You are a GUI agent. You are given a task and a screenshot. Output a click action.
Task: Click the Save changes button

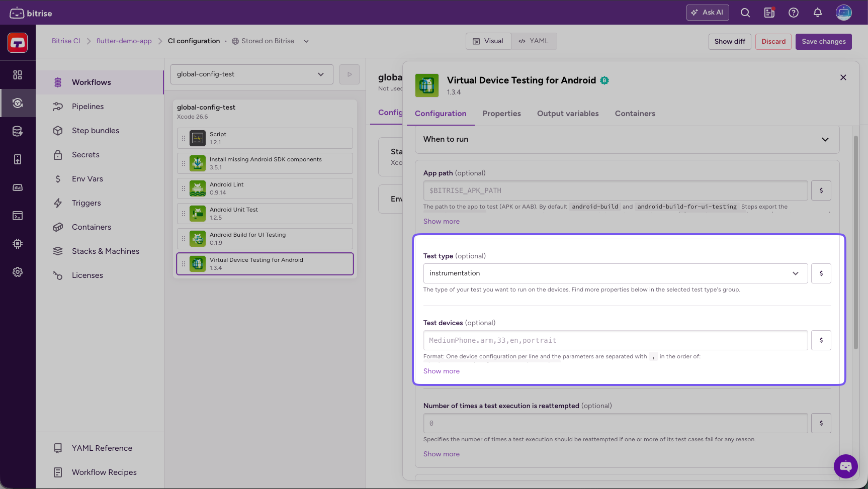click(x=824, y=42)
